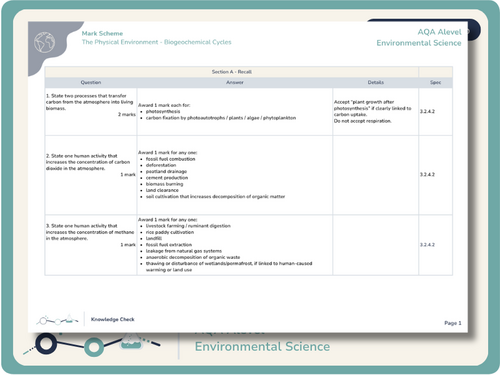Click the 'leakage from natural gas systems' bullet

coord(184,251)
